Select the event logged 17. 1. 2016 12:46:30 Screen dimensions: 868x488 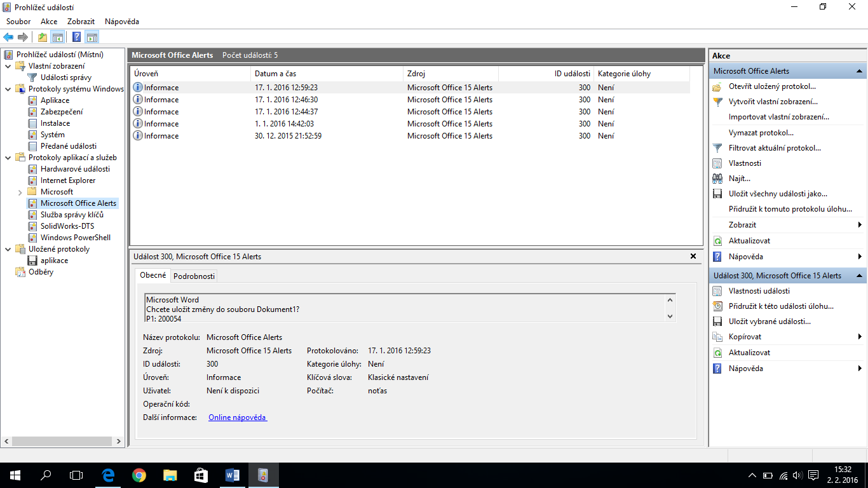(x=410, y=100)
